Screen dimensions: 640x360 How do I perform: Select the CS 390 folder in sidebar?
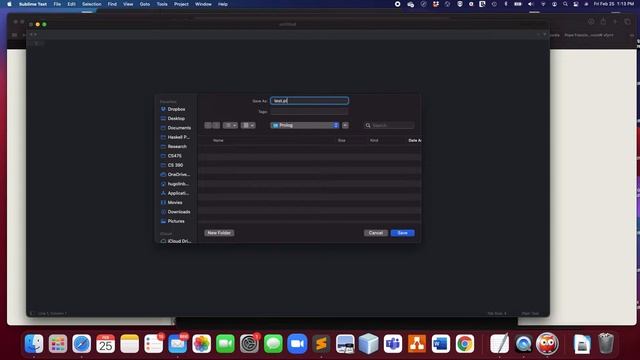coord(176,165)
